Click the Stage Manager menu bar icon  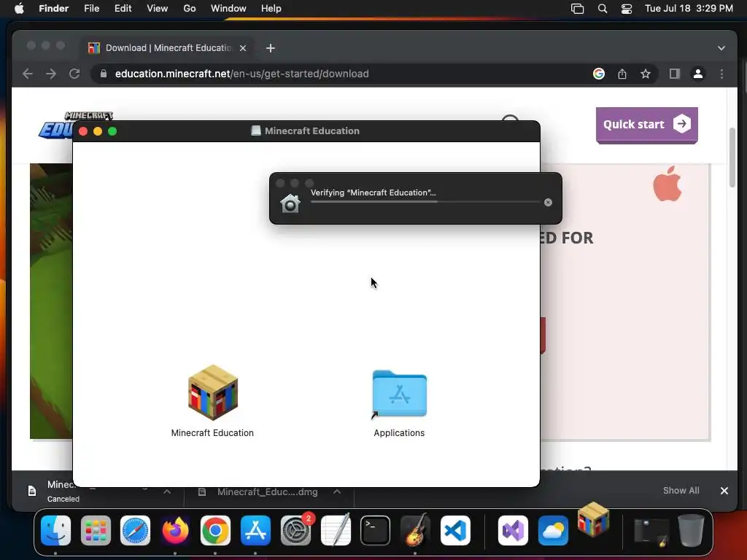(x=578, y=9)
